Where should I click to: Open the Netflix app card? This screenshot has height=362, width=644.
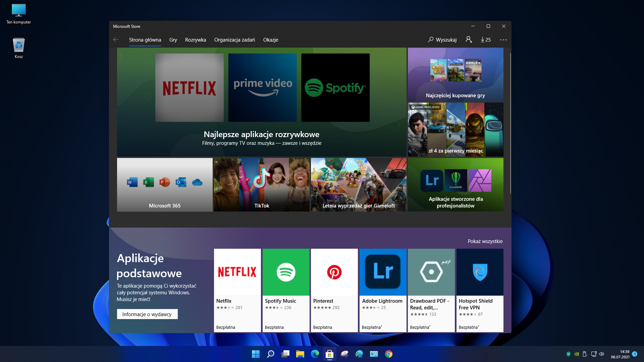tap(237, 290)
